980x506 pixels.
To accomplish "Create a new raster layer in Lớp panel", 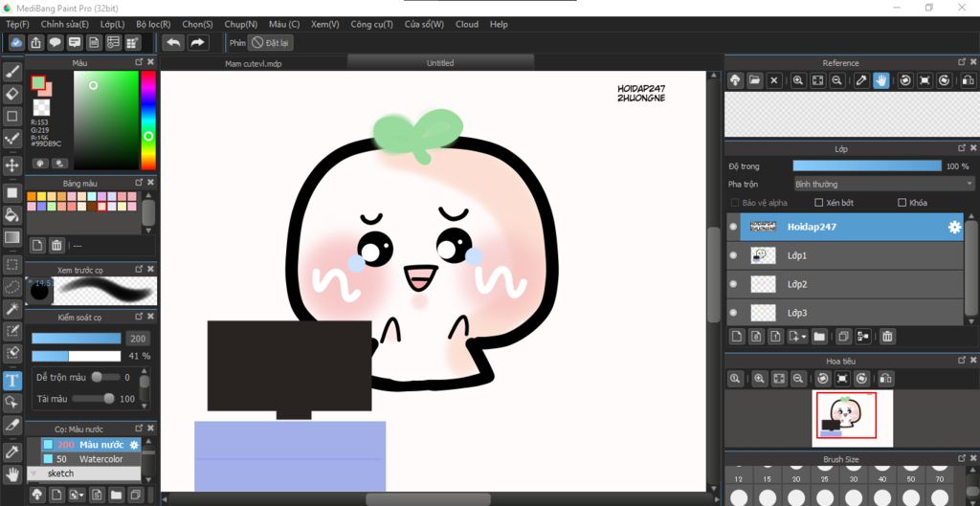I will click(737, 337).
